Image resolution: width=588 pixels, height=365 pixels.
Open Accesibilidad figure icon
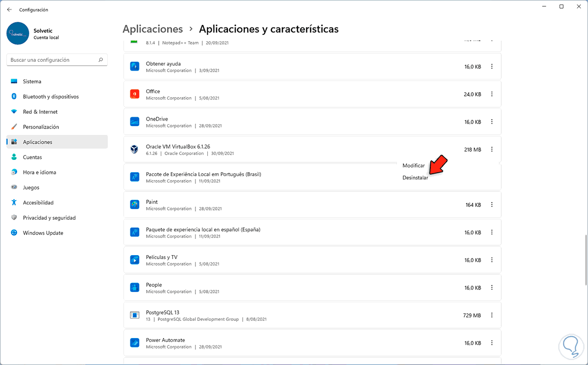tap(14, 203)
